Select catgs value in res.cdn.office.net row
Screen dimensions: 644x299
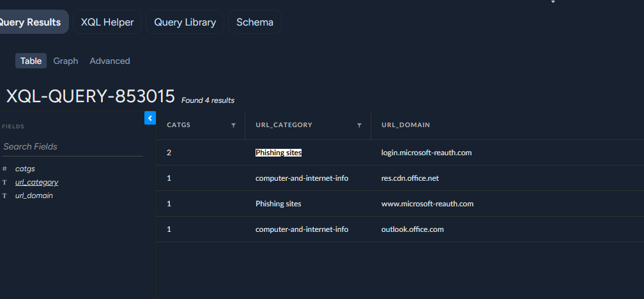169,178
